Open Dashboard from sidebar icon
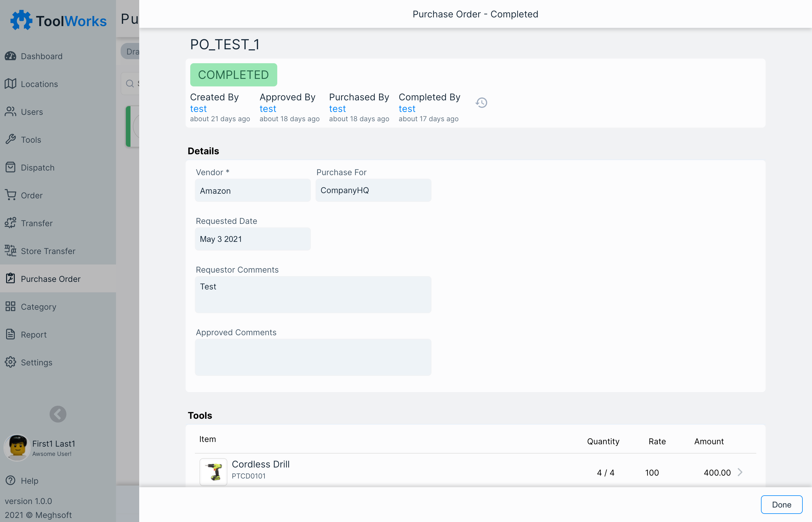The width and height of the screenshot is (812, 522). click(10, 56)
